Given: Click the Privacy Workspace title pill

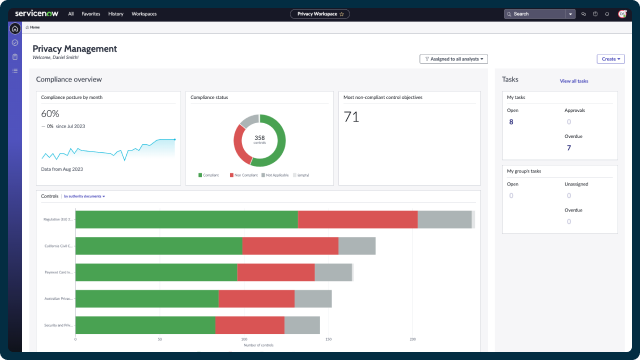Looking at the screenshot, I should click(x=320, y=14).
